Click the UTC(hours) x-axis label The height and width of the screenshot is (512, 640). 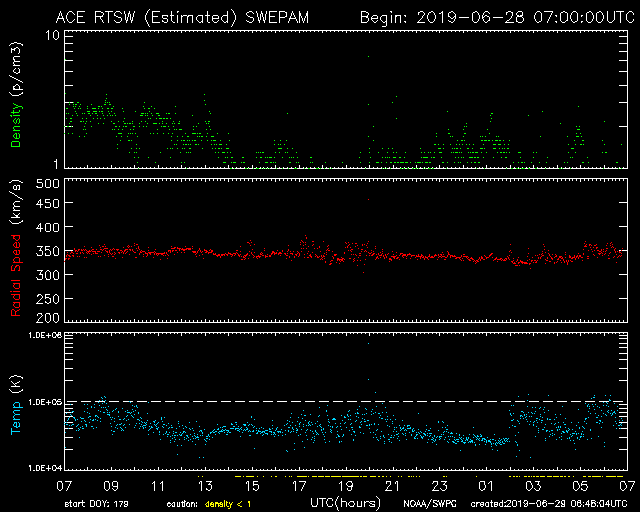(345, 500)
